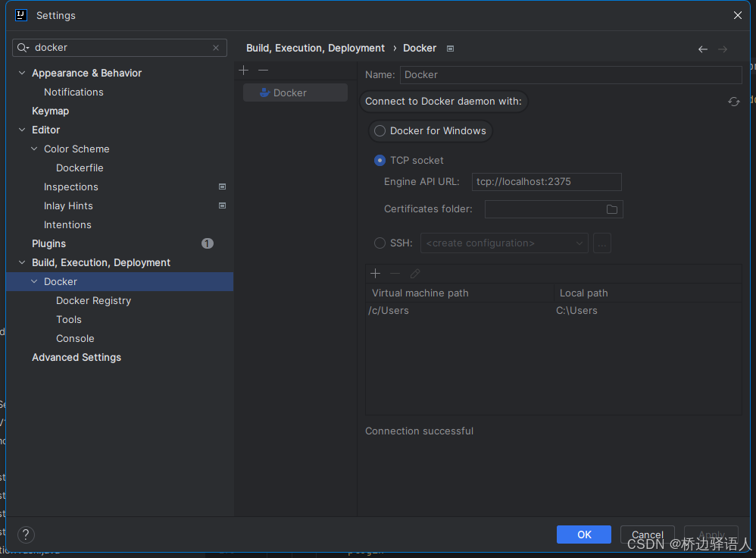This screenshot has width=756, height=558.
Task: Cancel the settings dialog
Action: [x=647, y=534]
